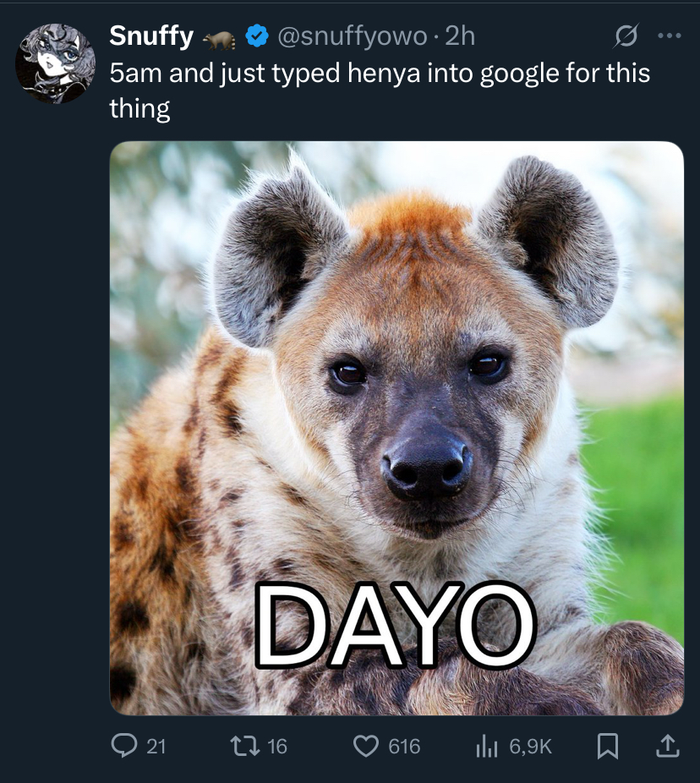Click the 616 likes count
The image size is (700, 783).
click(x=404, y=746)
